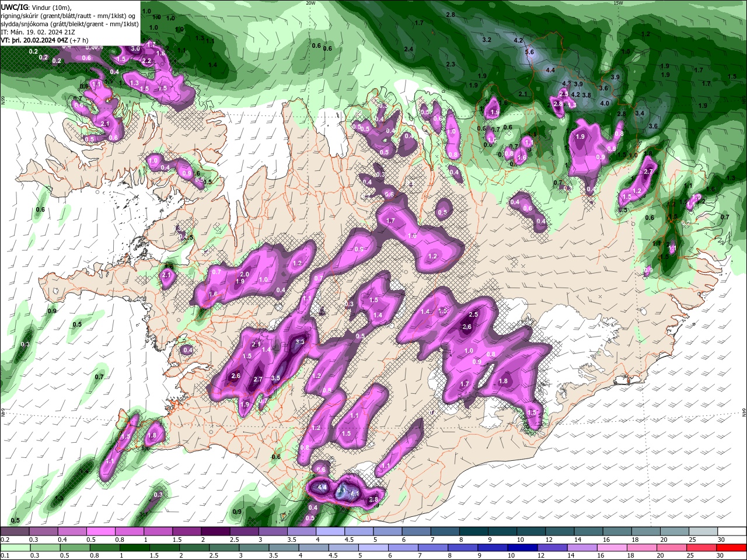747x560 pixels.
Task: Click the '3.0' value in the Westfjords
Action: [135, 49]
